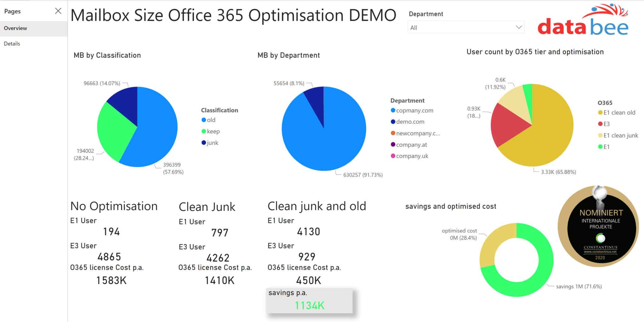Select 'E1 clean old' in O365 legend
644x322 pixels.
click(x=617, y=113)
